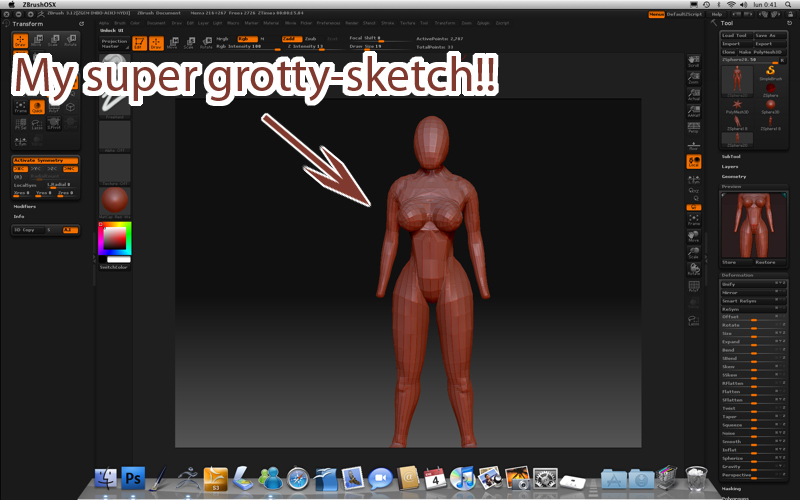
Task: Toggle Quick 3D edit mode
Action: coord(37,107)
